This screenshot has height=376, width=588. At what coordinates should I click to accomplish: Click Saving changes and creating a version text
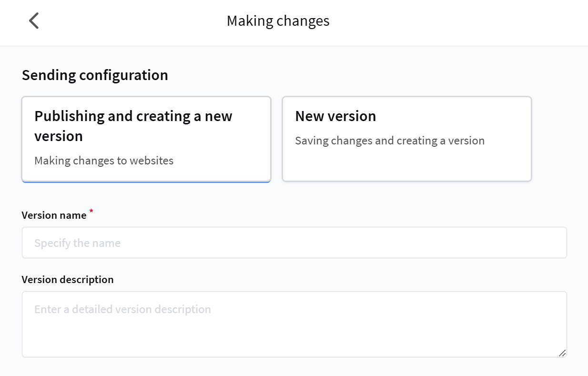[x=389, y=141]
